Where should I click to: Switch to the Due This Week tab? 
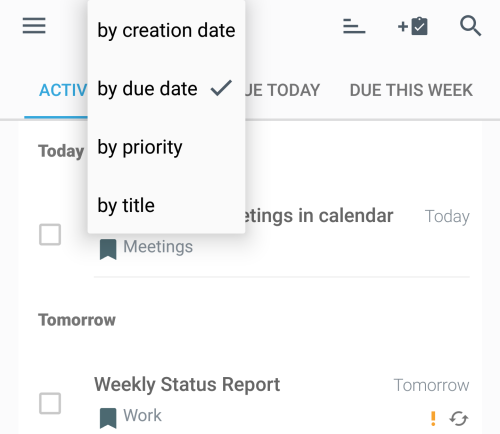[x=411, y=90]
